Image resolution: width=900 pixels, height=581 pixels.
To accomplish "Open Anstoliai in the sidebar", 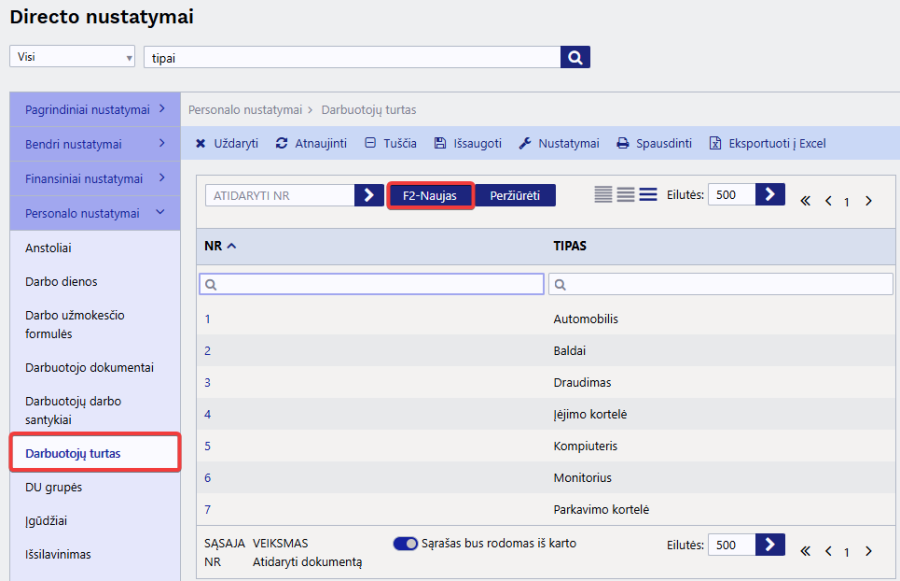I will coord(48,248).
